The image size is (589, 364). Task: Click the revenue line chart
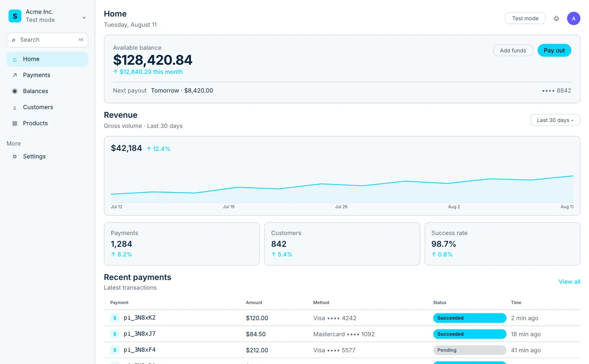pyautogui.click(x=342, y=189)
